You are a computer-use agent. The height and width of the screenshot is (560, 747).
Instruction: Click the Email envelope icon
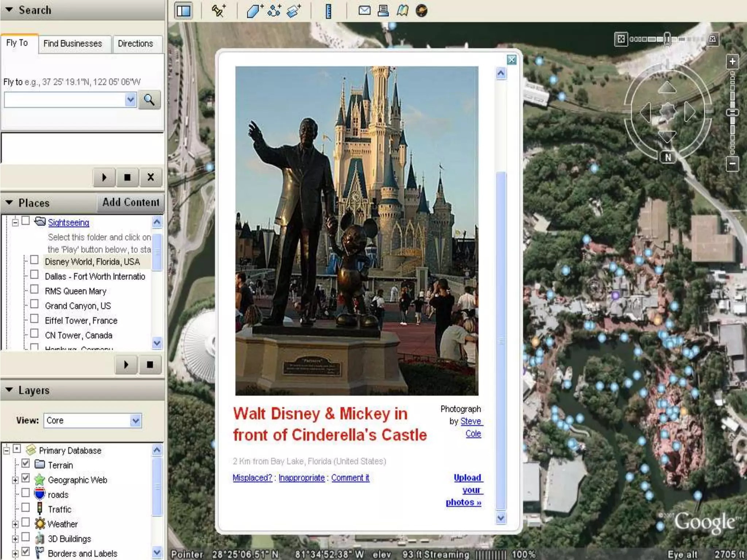coord(364,11)
